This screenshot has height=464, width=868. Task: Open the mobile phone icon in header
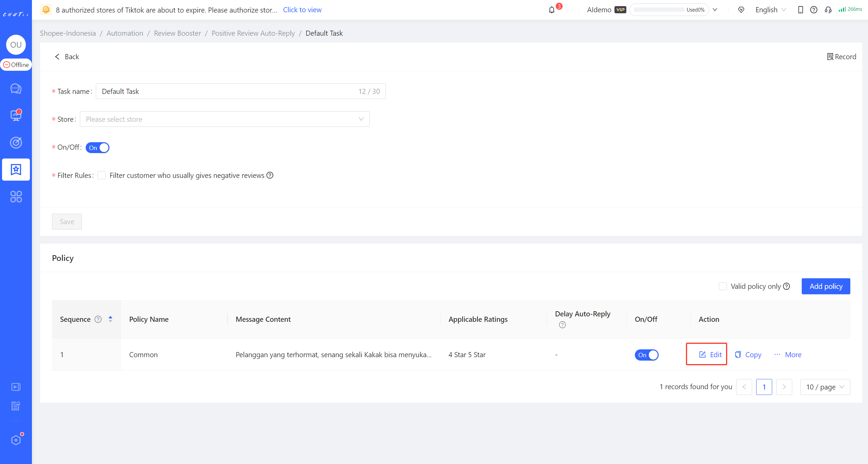point(800,10)
